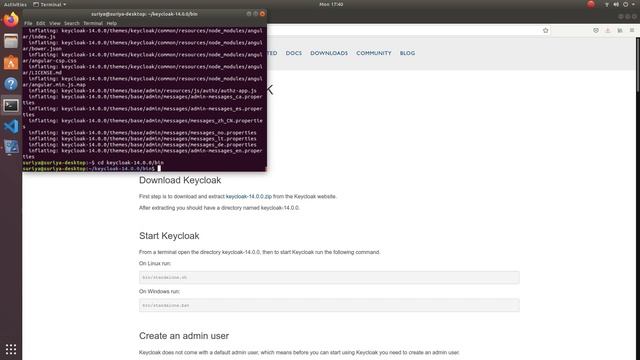Open the Firefox hamburger menu
Screen dimensions: 640x360
[x=632, y=30]
